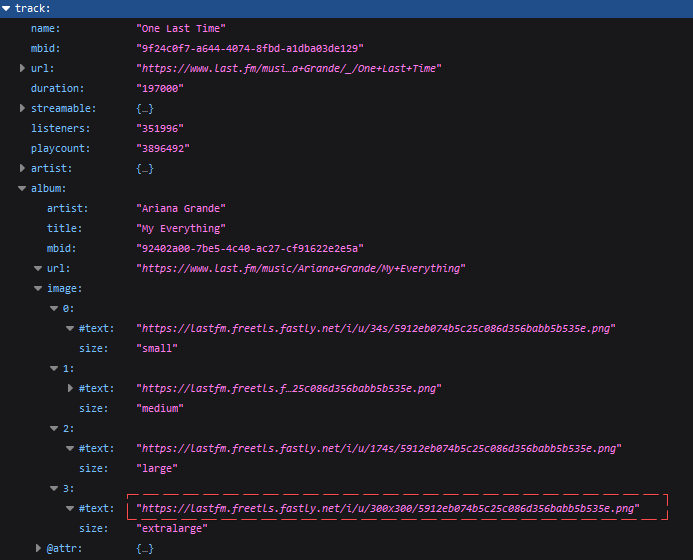Select the playcount value "3896492"
Screen dimensions: 693x560
(163, 149)
